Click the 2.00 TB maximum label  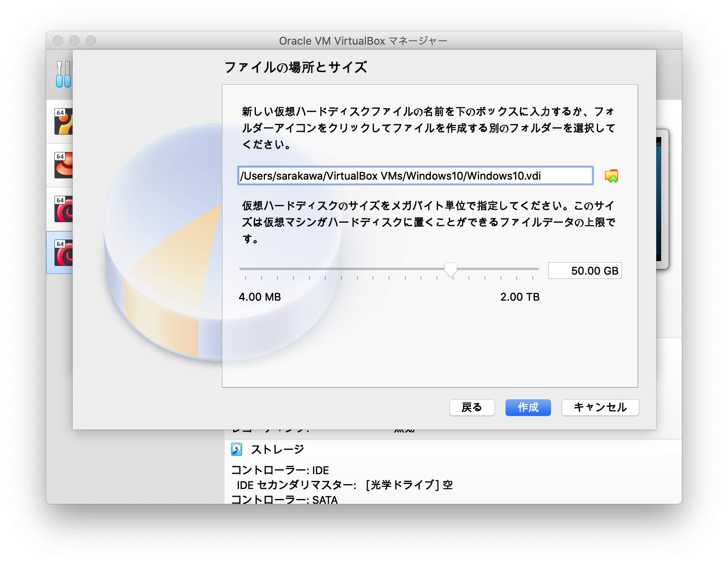tap(520, 297)
